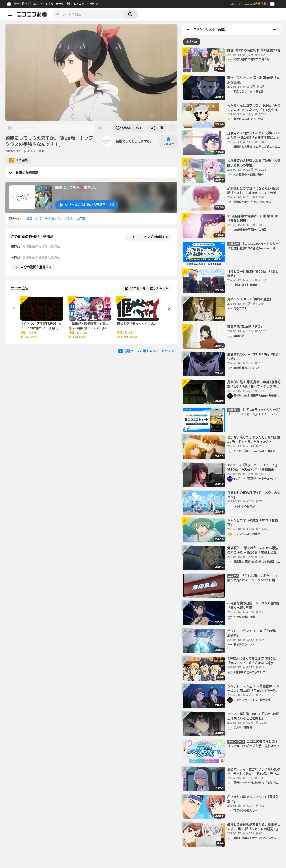
Task: Open 違国日記 第10話 thumbnail
Action: [x=204, y=336]
